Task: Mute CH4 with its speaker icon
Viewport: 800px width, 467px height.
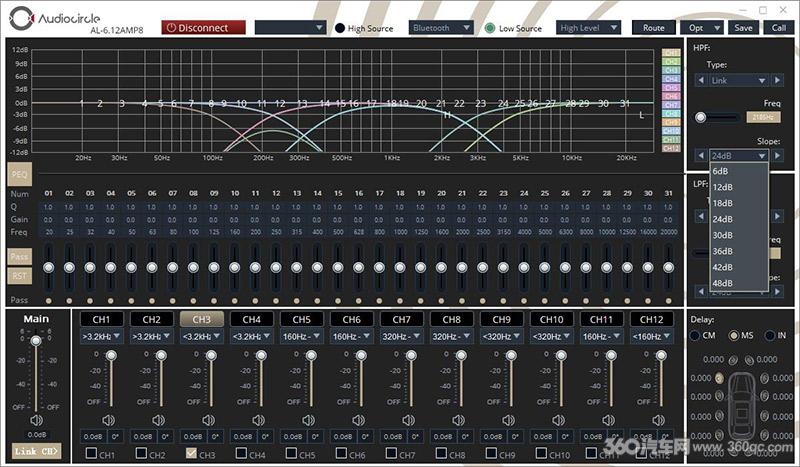Action: click(x=258, y=420)
